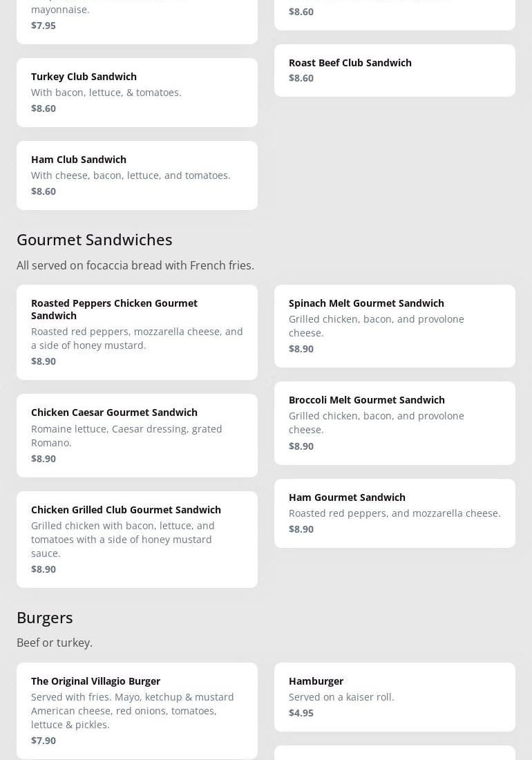Click the Burgers section heading
Screen dimensions: 532x760
click(x=45, y=617)
